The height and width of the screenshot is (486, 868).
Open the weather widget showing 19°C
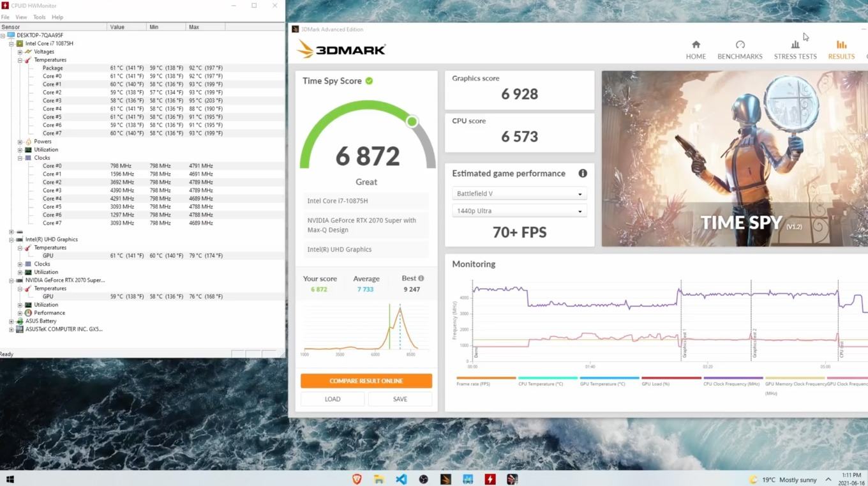tap(782, 479)
